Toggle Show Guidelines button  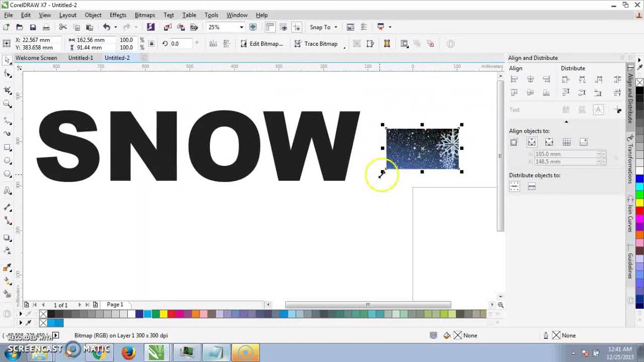pyautogui.click(x=297, y=27)
